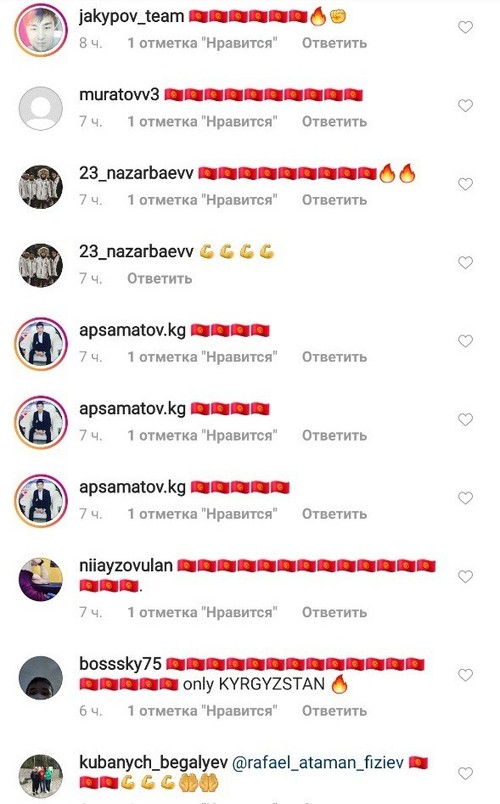Like 23_nazarbaevv's flags and fire comment
The width and height of the screenshot is (500, 804).
coord(465,184)
